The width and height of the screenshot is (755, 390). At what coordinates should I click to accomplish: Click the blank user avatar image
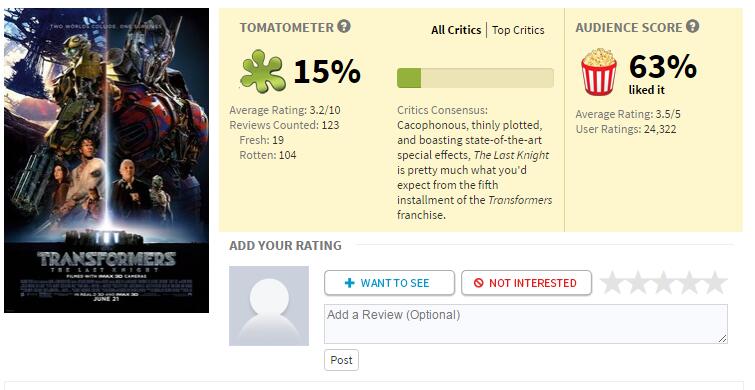[x=269, y=306]
